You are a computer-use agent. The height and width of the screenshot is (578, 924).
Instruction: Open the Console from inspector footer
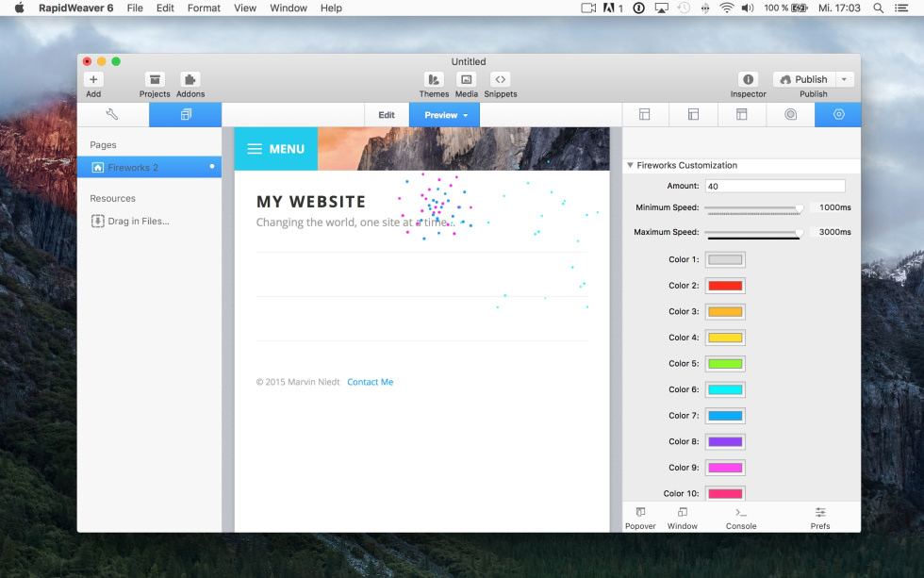(741, 518)
